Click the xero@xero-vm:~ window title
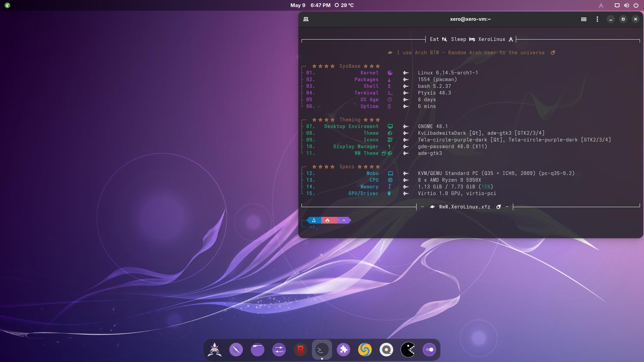644x362 pixels. click(470, 19)
